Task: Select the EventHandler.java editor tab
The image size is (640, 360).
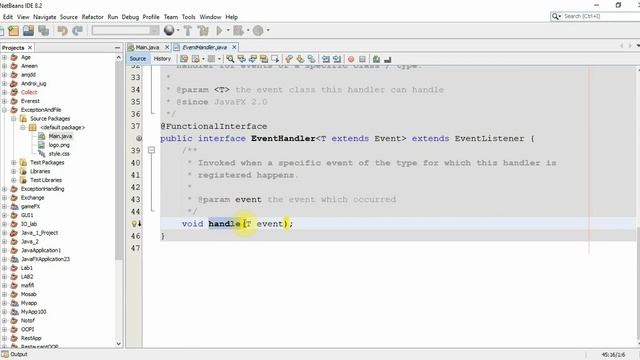Action: 204,47
